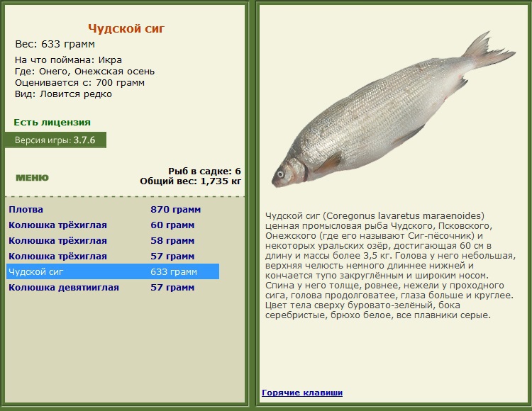Select the Колюшка трёхиглая 60 грамм row
This screenshot has width=532, height=411.
coord(113,225)
